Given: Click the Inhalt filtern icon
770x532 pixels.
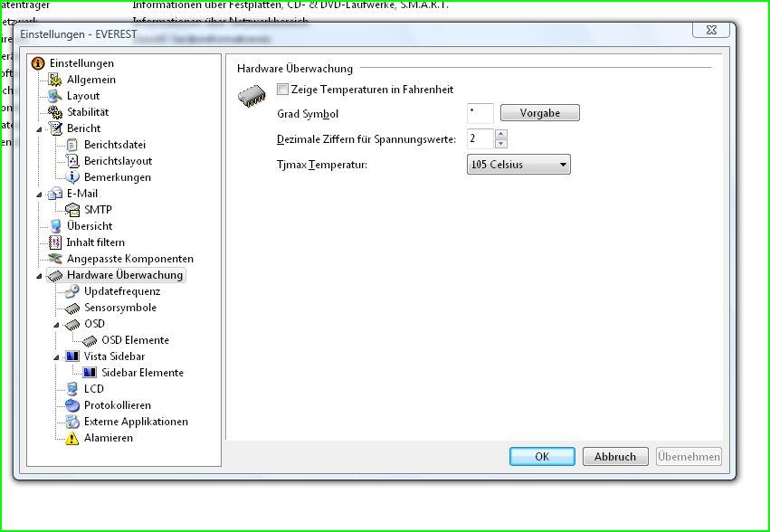Looking at the screenshot, I should click(x=55, y=242).
